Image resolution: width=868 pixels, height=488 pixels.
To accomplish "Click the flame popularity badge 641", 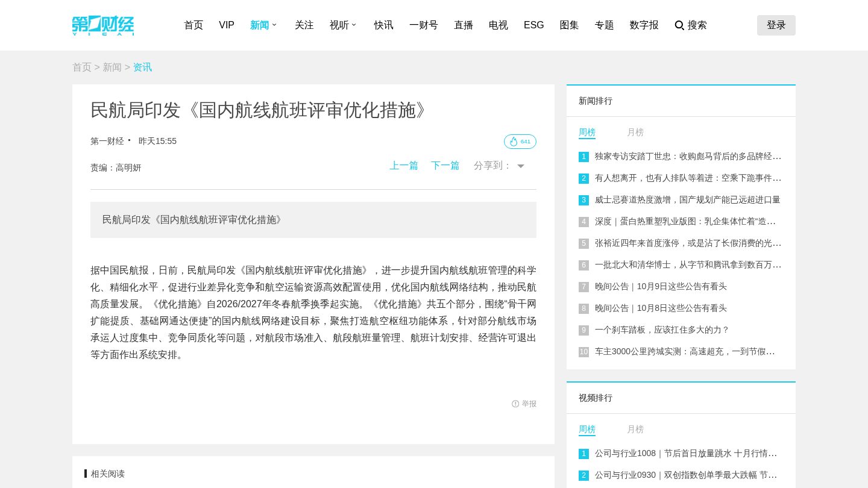I will [520, 142].
